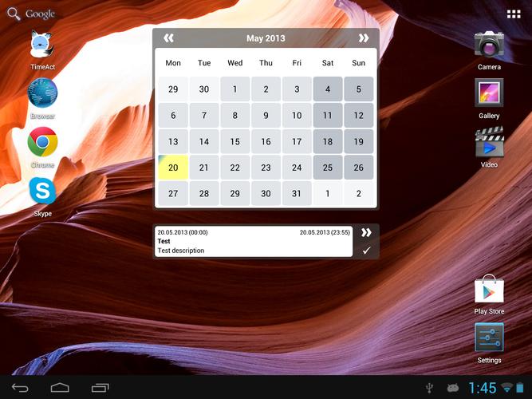Image resolution: width=532 pixels, height=399 pixels.
Task: Select April 29 in the first row
Action: [173, 89]
